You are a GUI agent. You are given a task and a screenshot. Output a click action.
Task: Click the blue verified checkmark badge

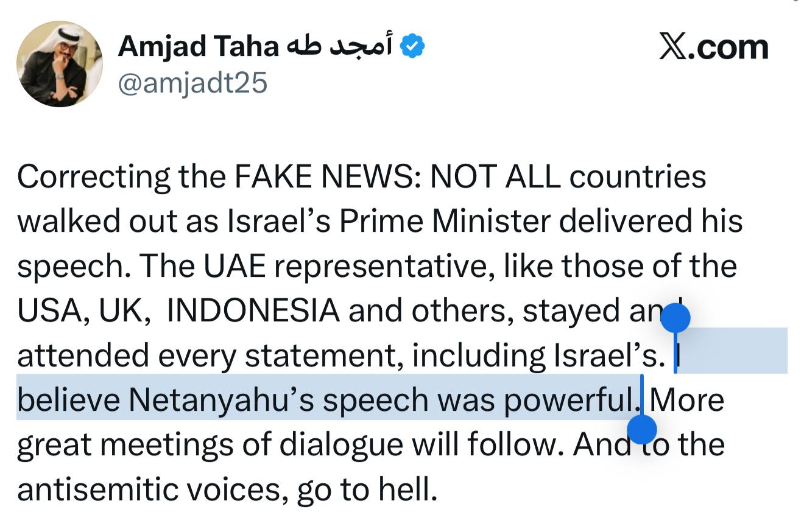412,47
